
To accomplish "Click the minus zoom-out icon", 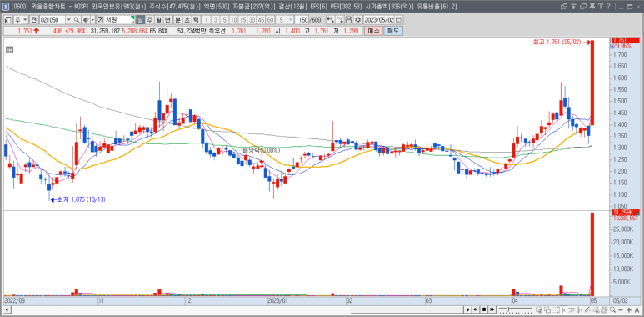I will [x=621, y=309].
